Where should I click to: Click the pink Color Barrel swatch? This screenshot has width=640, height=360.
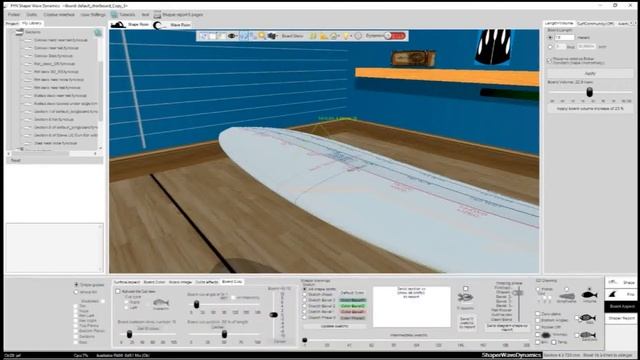tap(352, 312)
